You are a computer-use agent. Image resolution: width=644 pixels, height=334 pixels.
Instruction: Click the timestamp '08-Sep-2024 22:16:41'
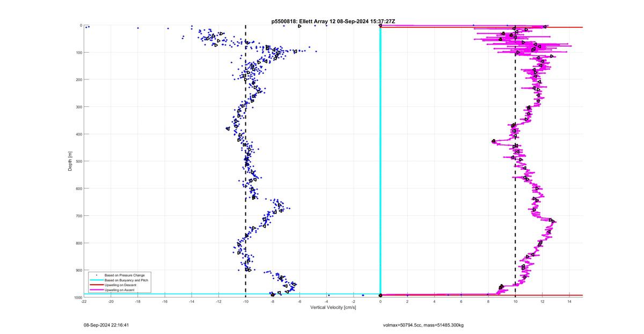106,325
